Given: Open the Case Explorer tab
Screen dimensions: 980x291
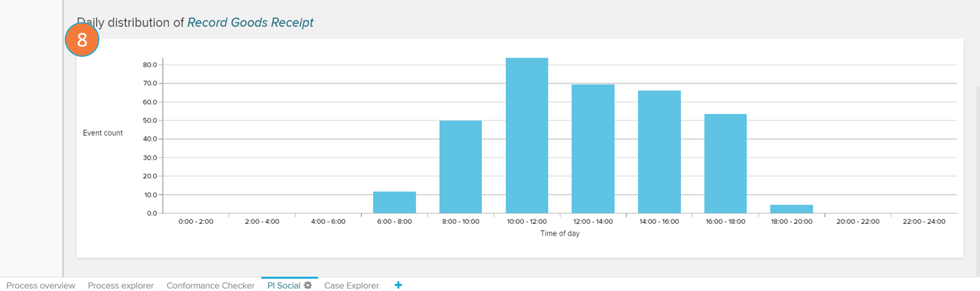Looking at the screenshot, I should (351, 285).
